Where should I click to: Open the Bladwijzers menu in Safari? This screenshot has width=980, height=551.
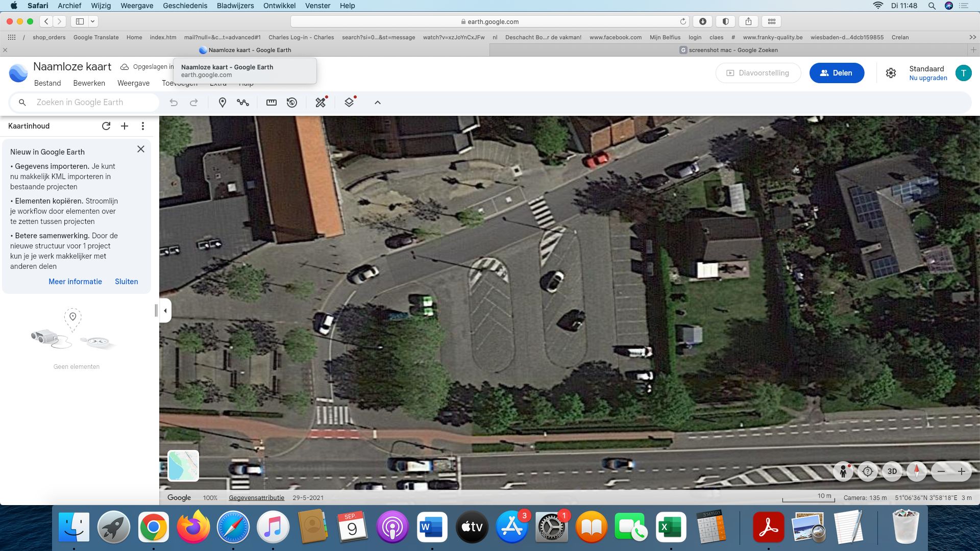pyautogui.click(x=235, y=6)
